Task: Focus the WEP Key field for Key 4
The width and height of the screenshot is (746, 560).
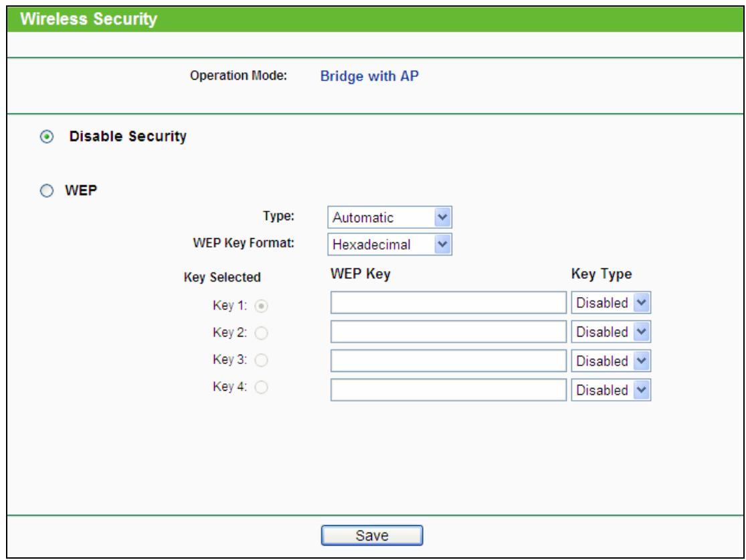Action: (x=448, y=389)
